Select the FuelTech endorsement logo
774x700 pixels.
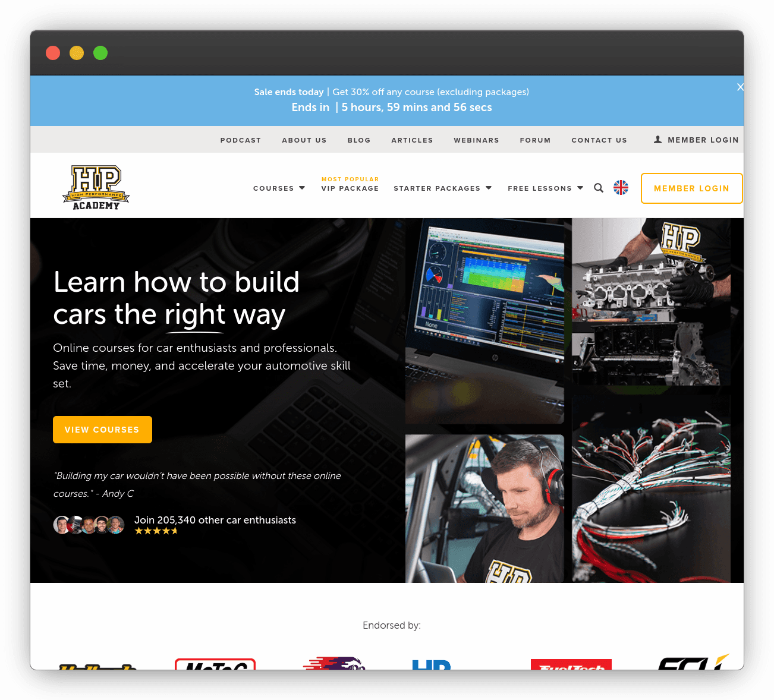click(571, 666)
